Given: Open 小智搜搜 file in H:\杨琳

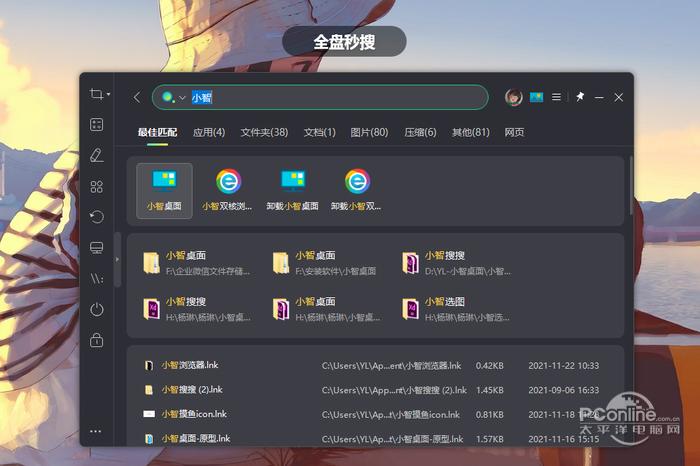Looking at the screenshot, I should (x=196, y=309).
